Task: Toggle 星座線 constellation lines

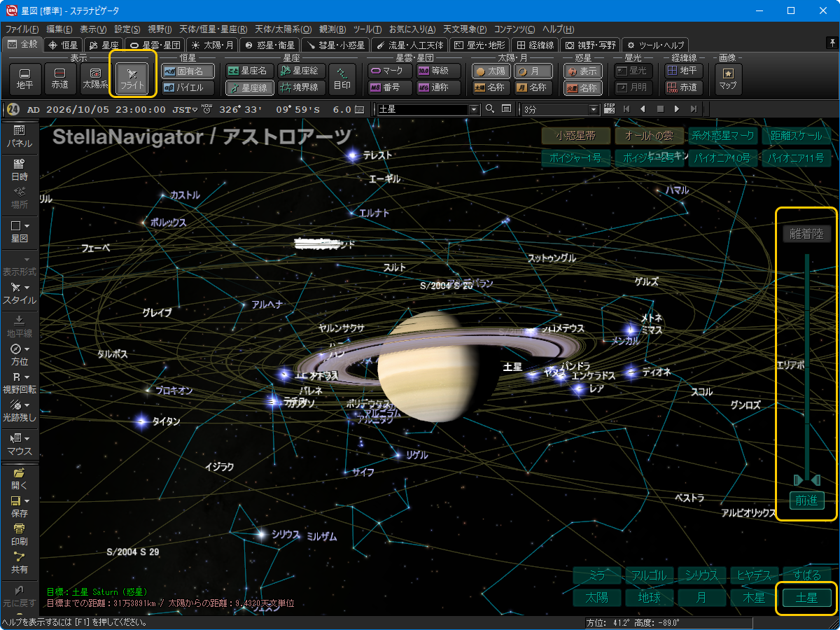Action: point(248,87)
